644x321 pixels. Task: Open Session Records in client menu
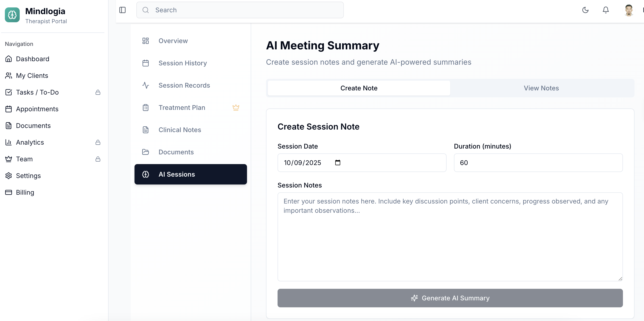pyautogui.click(x=184, y=85)
